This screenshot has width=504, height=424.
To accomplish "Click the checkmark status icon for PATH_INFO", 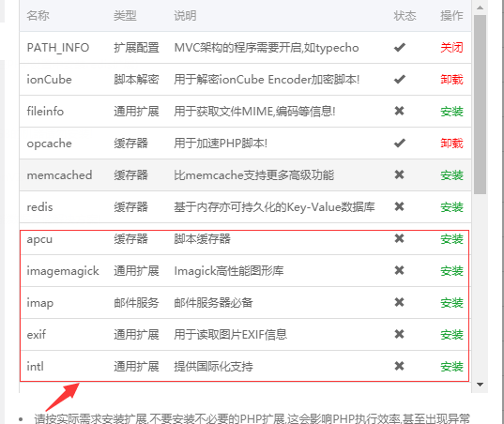I will coord(400,48).
